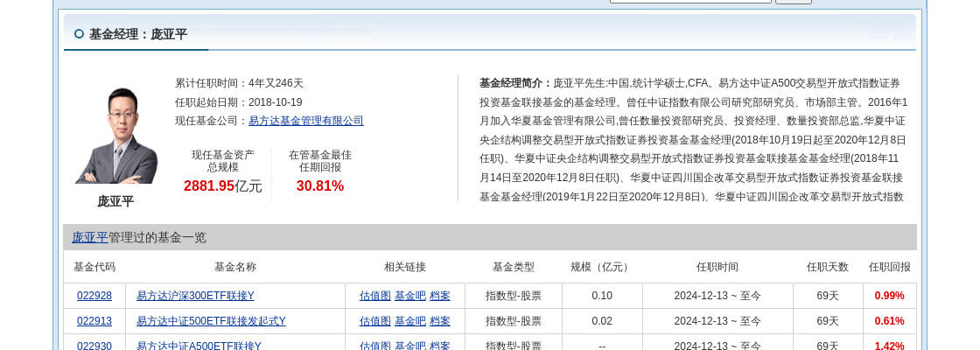Open 易方达中证500ETF联接发起式Y fund page
This screenshot has width=980, height=350.
211,321
